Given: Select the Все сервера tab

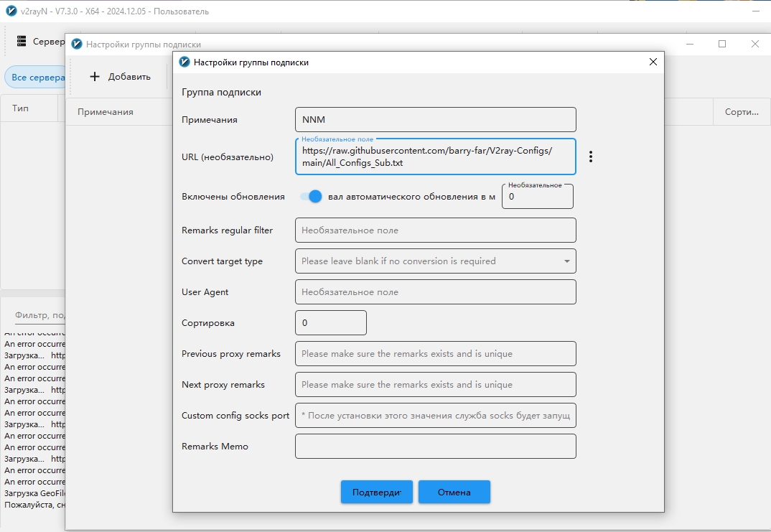Looking at the screenshot, I should click(35, 78).
